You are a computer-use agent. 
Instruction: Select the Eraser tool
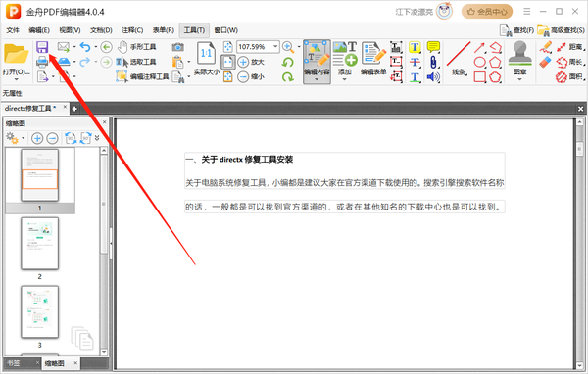546,62
